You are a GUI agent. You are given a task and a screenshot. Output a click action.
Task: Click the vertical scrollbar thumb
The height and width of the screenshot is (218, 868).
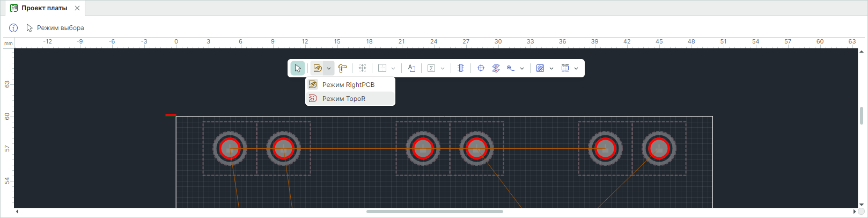coord(862,115)
